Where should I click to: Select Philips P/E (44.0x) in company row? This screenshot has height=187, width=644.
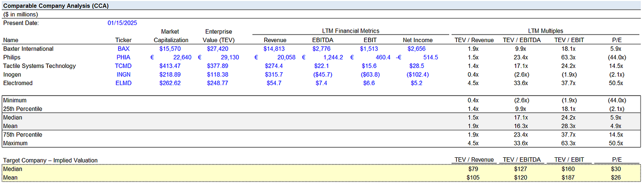[617, 57]
